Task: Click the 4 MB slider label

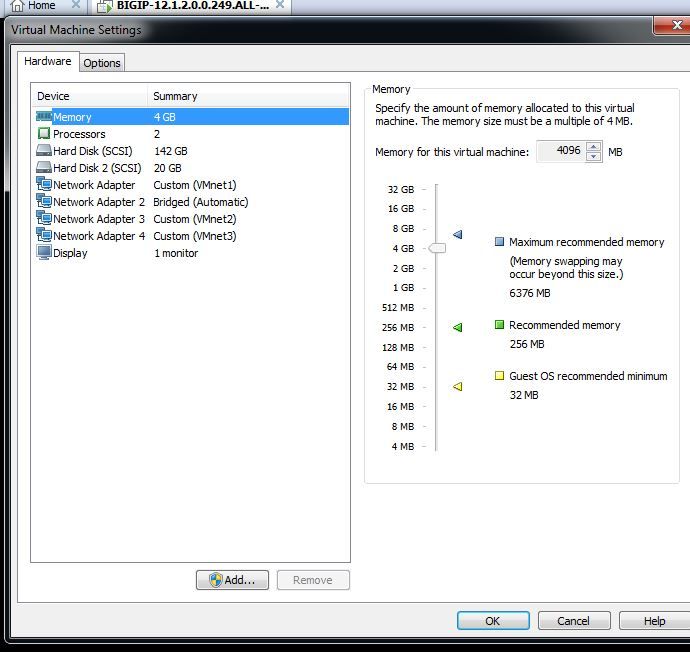Action: [403, 446]
